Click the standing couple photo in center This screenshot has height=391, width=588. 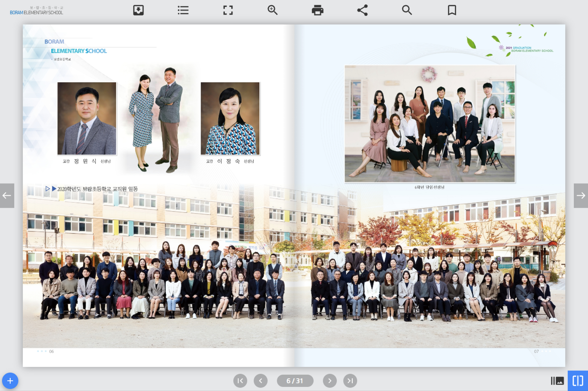(x=156, y=120)
